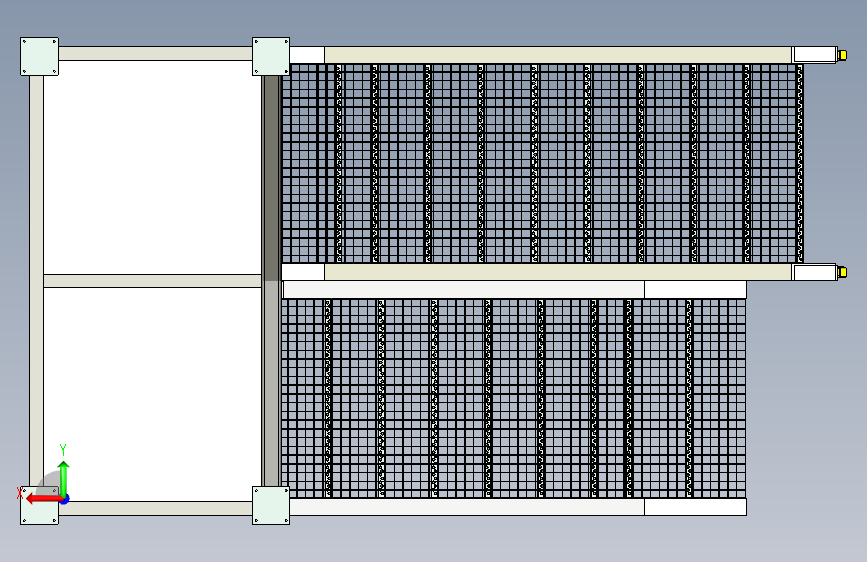Viewport: 867px width, 562px height.
Task: Select the top-left corner mounting plate
Action: click(39, 56)
